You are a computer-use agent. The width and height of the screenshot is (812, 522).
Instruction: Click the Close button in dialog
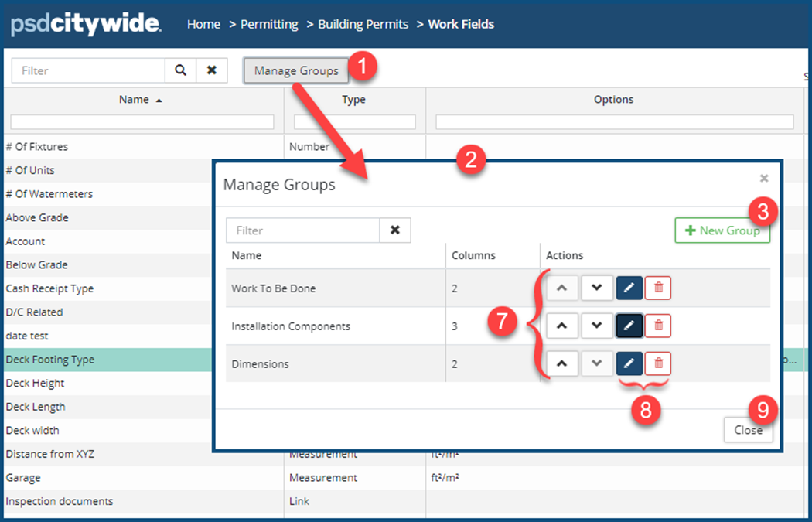tap(748, 430)
